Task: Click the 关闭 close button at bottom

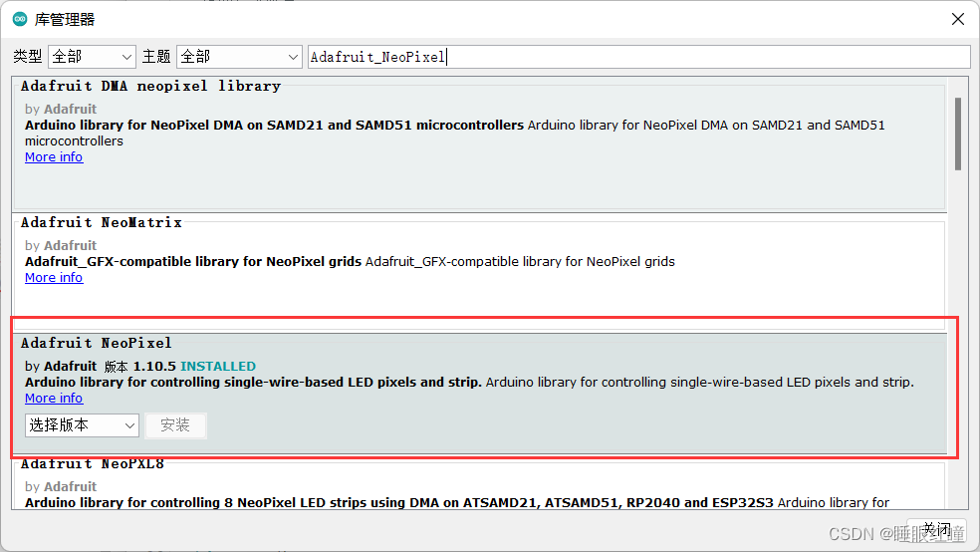Action: click(937, 529)
